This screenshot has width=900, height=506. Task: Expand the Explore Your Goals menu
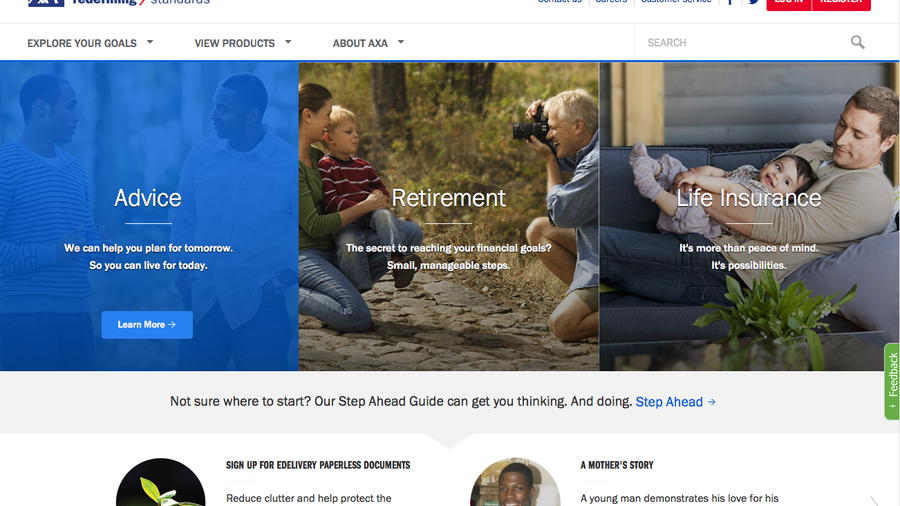(90, 43)
